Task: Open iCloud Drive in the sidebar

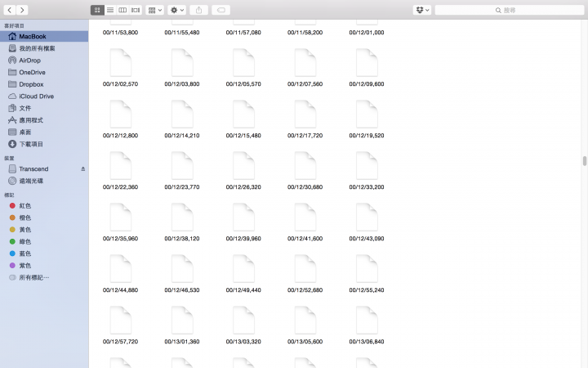Action: 44,96
